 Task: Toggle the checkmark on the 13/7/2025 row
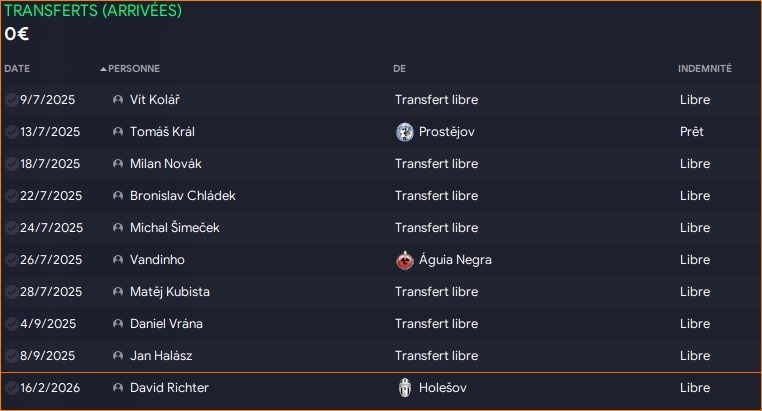click(11, 132)
